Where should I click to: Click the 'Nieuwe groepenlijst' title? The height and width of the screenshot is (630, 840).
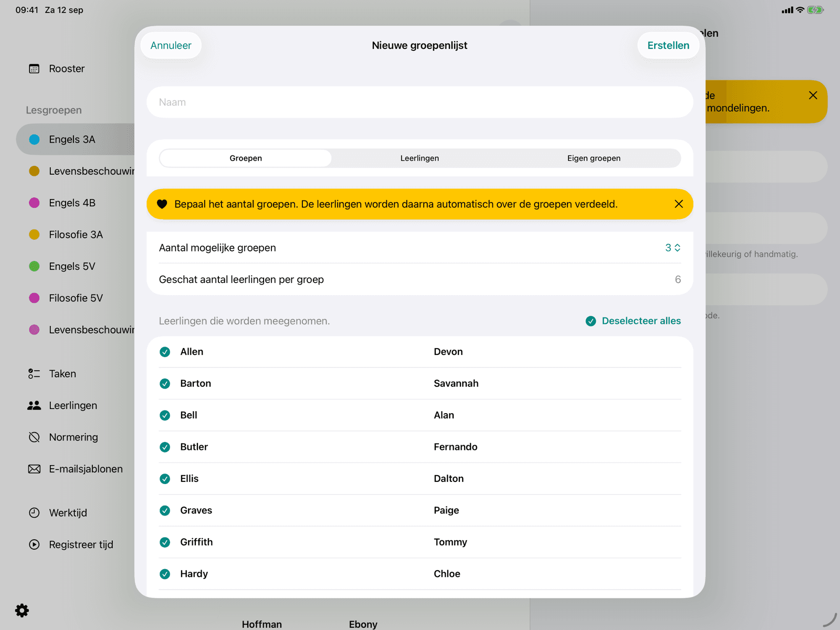click(x=419, y=46)
